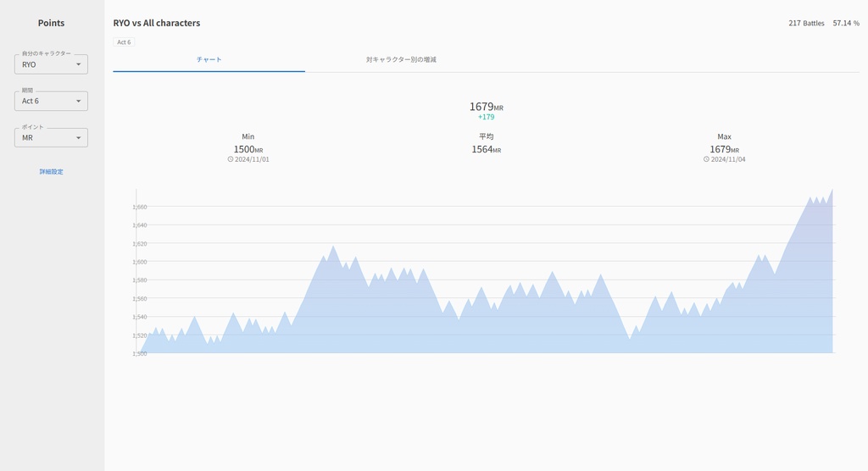The image size is (868, 471).
Task: Switch to the 対キャラクター別の増減 tab
Action: [x=401, y=60]
